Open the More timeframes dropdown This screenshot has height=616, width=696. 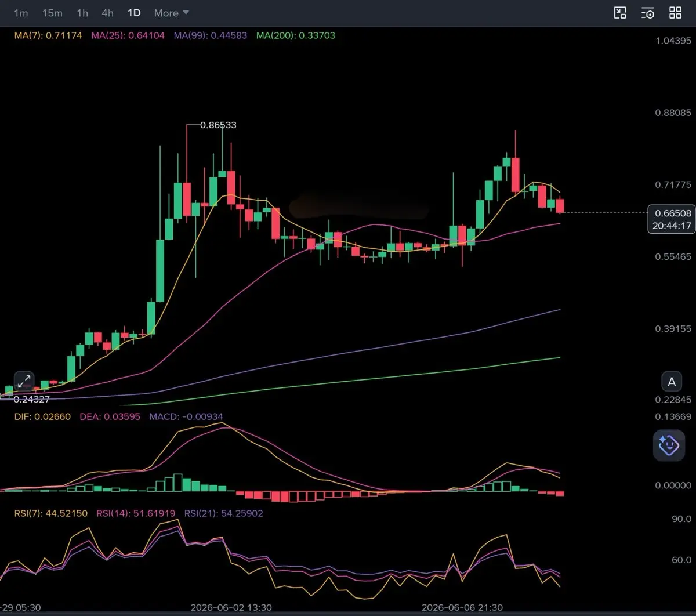172,13
